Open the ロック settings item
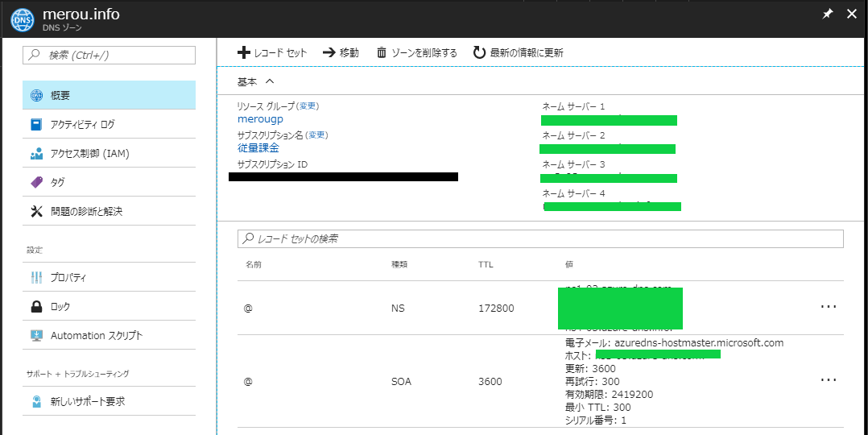The width and height of the screenshot is (868, 435). (109, 306)
